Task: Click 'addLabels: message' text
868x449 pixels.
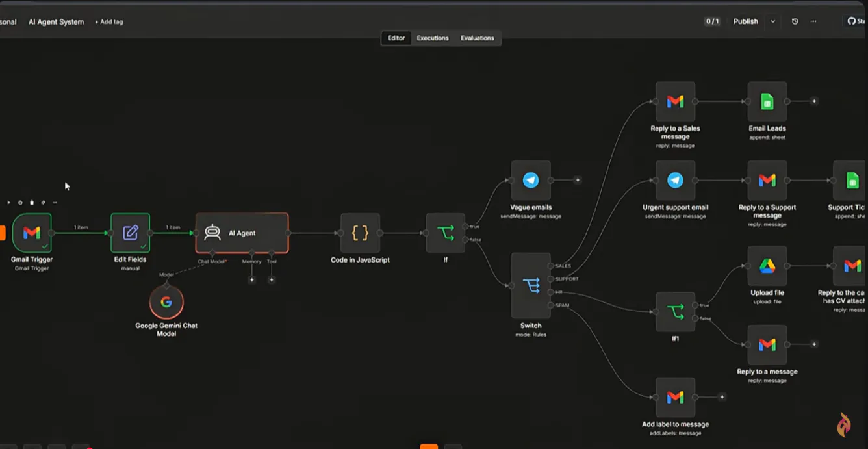Action: [x=675, y=433]
